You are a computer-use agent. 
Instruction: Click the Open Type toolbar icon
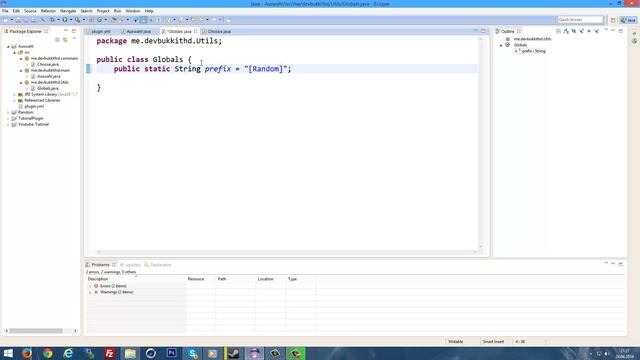pyautogui.click(x=113, y=20)
